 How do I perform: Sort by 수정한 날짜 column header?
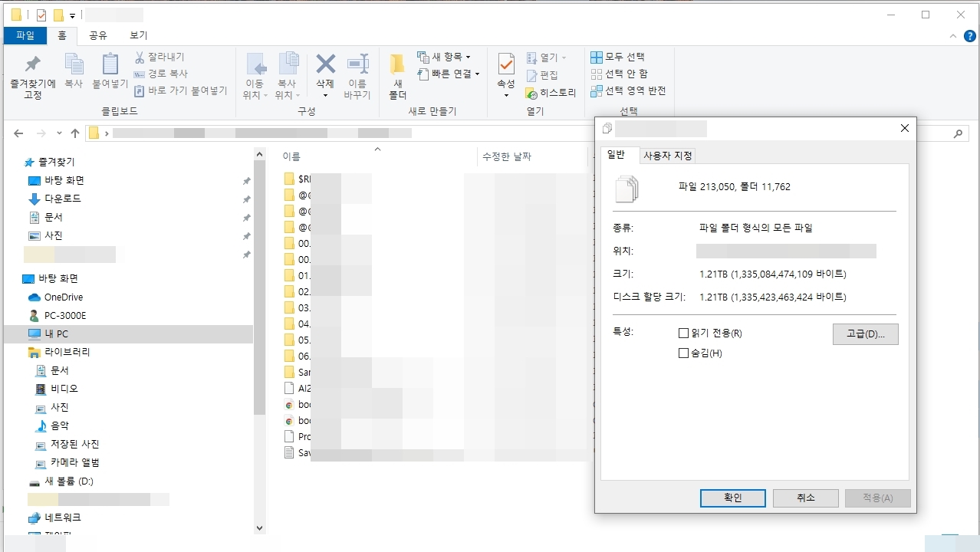coord(506,156)
